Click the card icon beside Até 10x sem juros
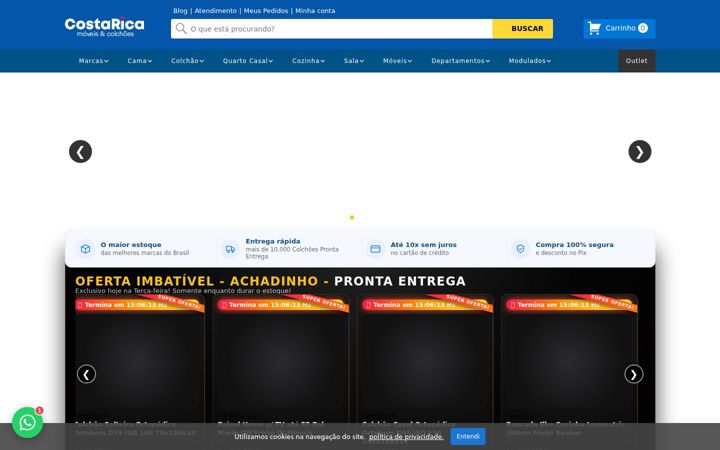The width and height of the screenshot is (720, 450). click(376, 249)
